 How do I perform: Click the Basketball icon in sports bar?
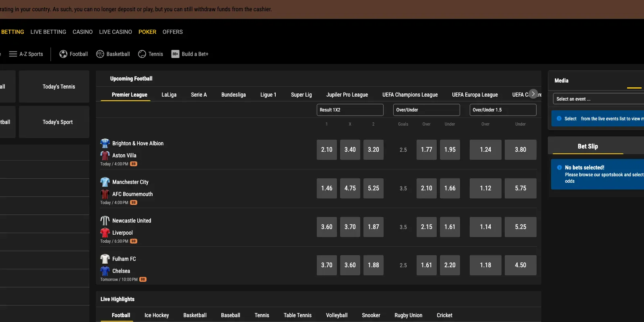click(100, 54)
